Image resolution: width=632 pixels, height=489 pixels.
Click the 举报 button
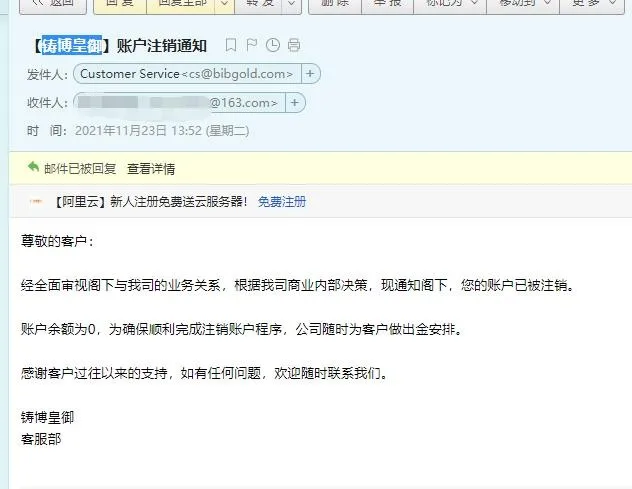pos(388,4)
